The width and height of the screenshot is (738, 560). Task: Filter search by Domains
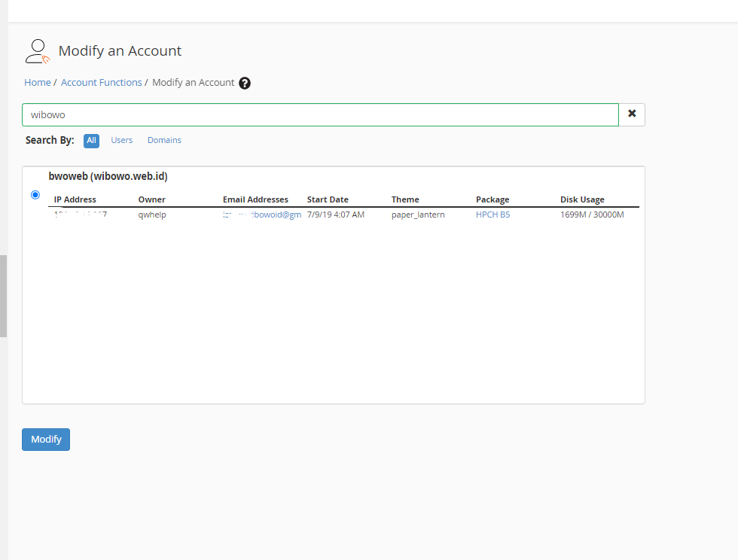click(x=164, y=140)
